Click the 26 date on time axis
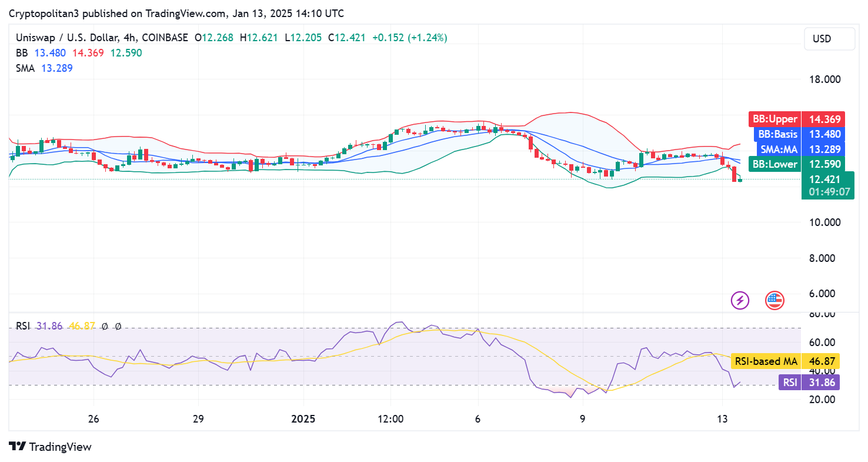This screenshot has width=868, height=462. (x=94, y=419)
